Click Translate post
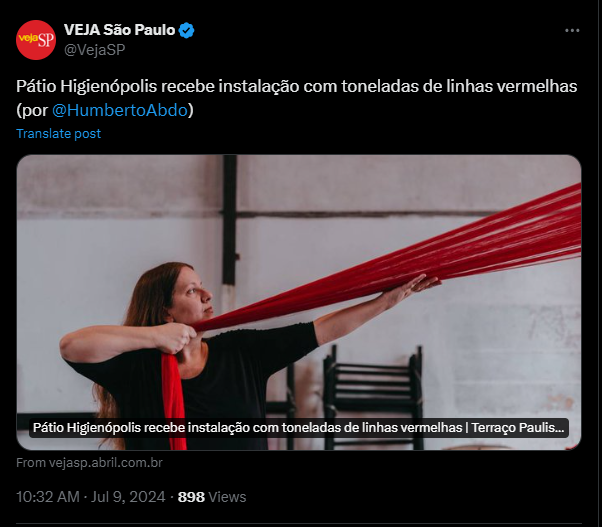Viewport: 602px width, 527px height. [58, 134]
